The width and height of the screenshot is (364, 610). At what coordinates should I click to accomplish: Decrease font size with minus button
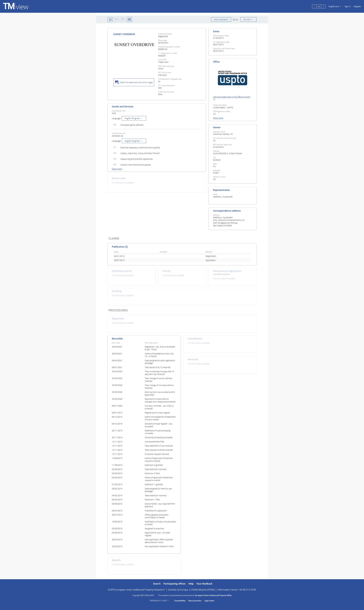coord(314,6)
